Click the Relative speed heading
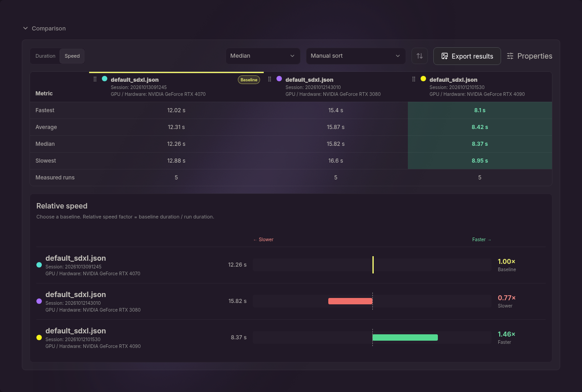 62,206
